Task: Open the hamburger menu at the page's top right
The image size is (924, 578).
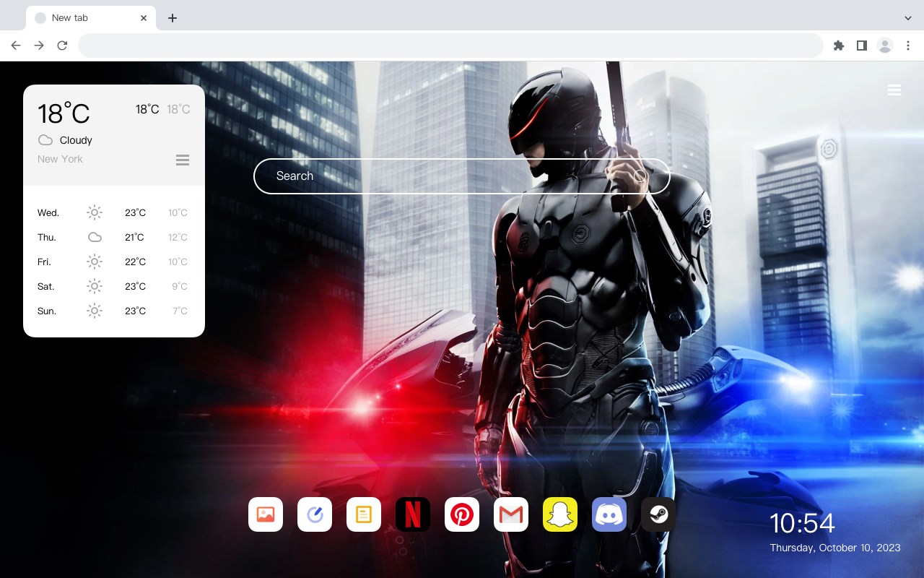Action: pos(894,90)
